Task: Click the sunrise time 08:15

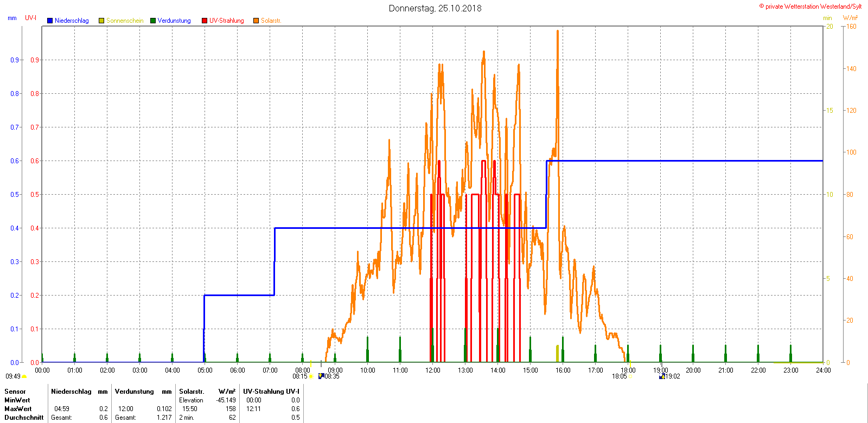Action: coord(300,376)
